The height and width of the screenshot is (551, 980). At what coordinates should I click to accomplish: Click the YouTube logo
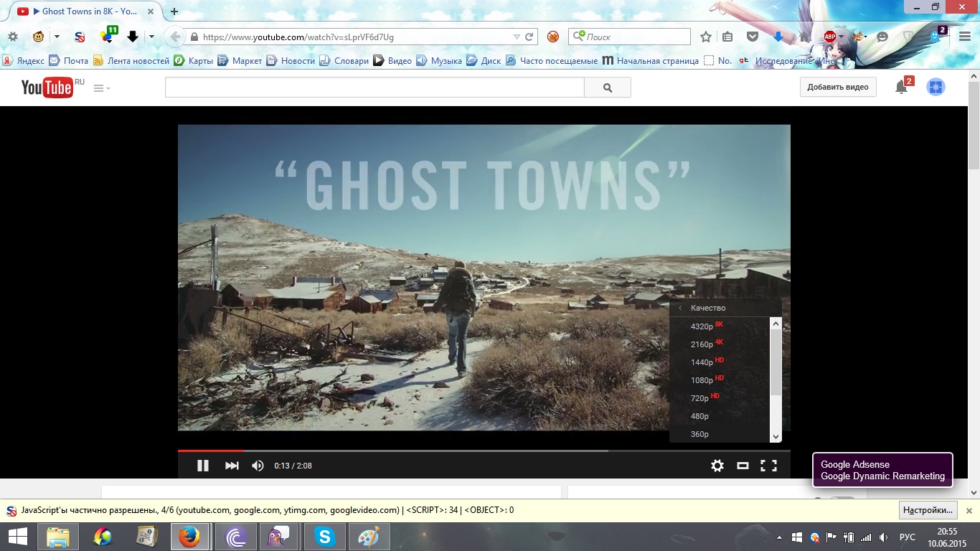[x=47, y=88]
